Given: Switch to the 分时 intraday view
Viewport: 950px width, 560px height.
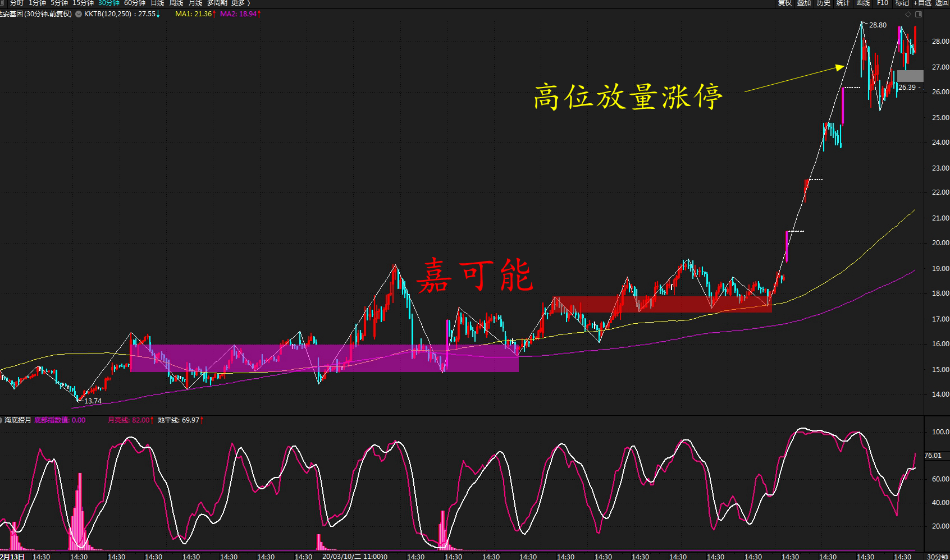Looking at the screenshot, I should (16, 3).
